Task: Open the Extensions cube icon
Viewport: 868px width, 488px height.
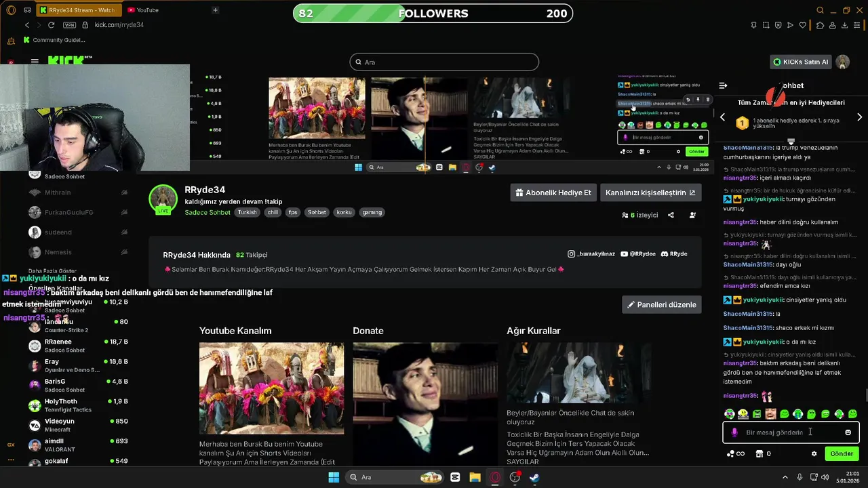Action: pos(820,25)
